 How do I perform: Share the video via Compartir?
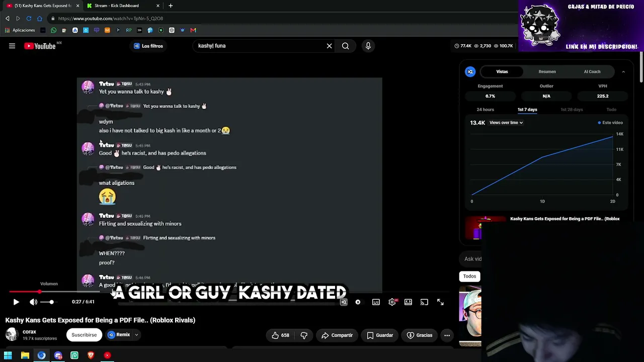[337, 335]
